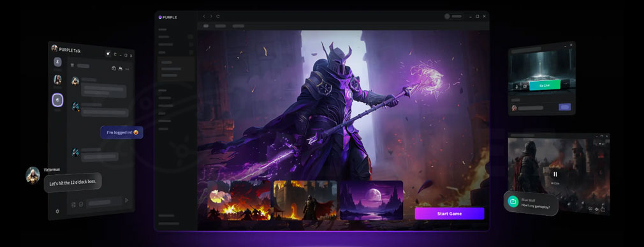Click the Go Live button in streaming window
The image size is (644, 247).
coord(545,85)
